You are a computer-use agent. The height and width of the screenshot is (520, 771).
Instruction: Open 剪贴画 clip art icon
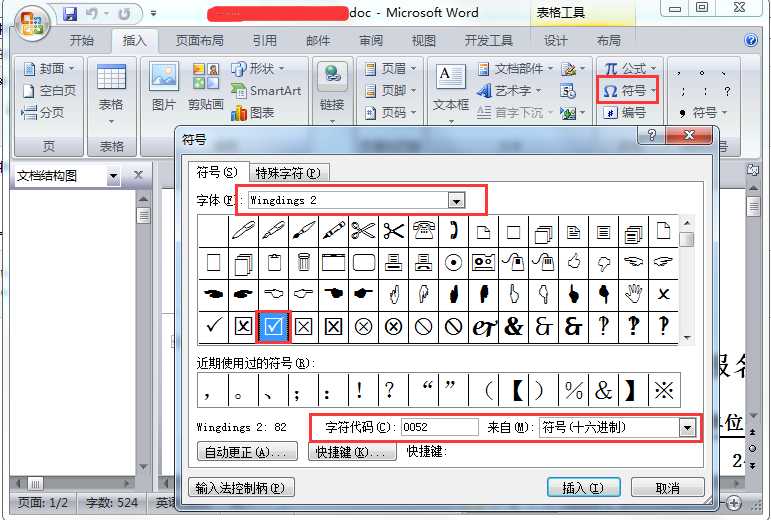206,76
